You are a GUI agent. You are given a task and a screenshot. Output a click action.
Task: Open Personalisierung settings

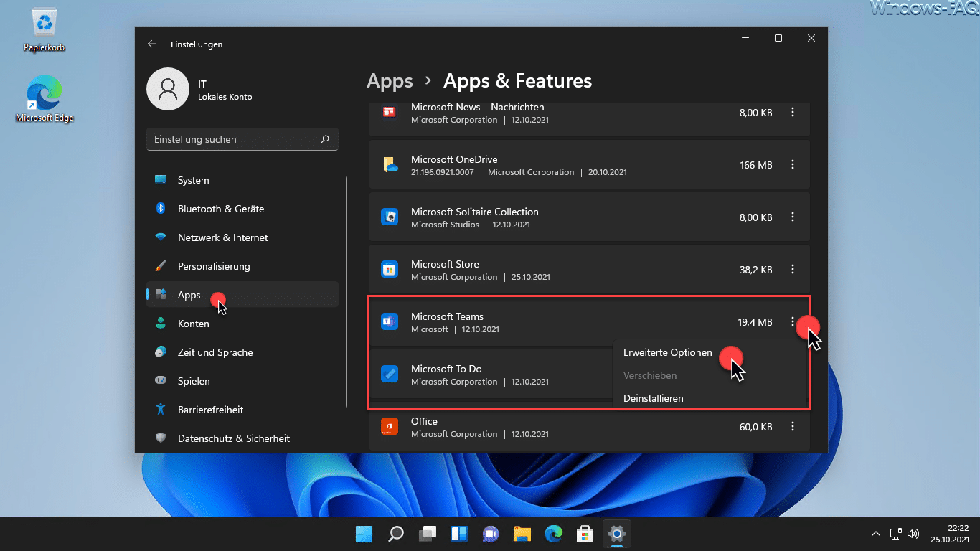click(242, 266)
